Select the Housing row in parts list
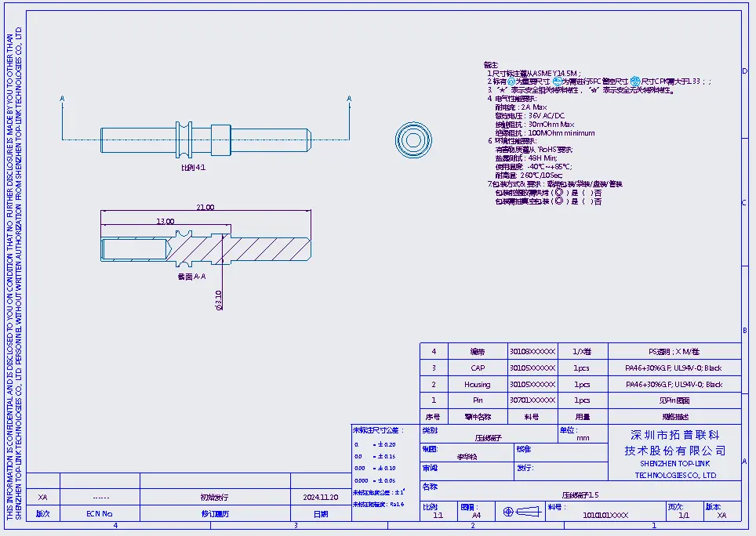Screen dimensions: 756x536 (x=580, y=385)
